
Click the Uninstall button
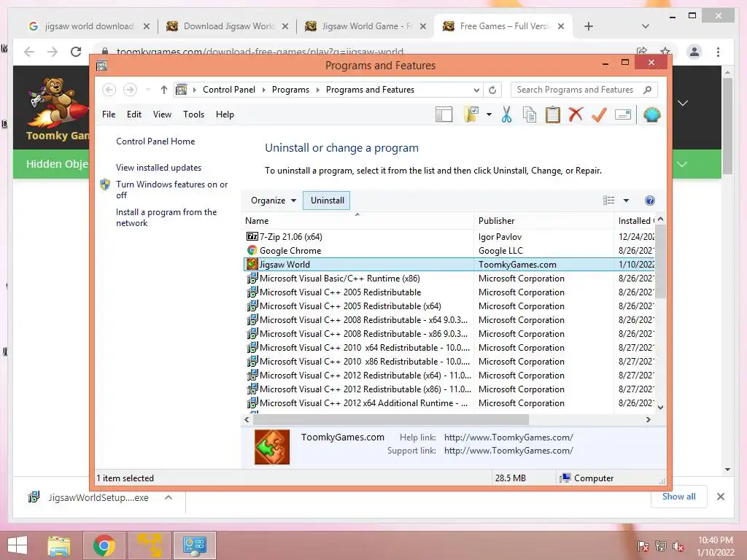coord(327,201)
